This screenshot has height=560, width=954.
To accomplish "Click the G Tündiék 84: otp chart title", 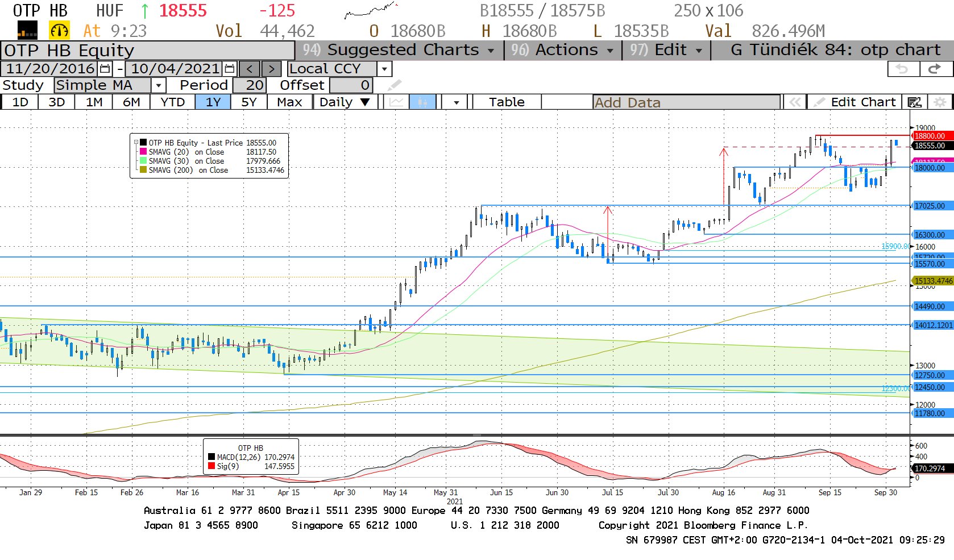I will click(835, 50).
